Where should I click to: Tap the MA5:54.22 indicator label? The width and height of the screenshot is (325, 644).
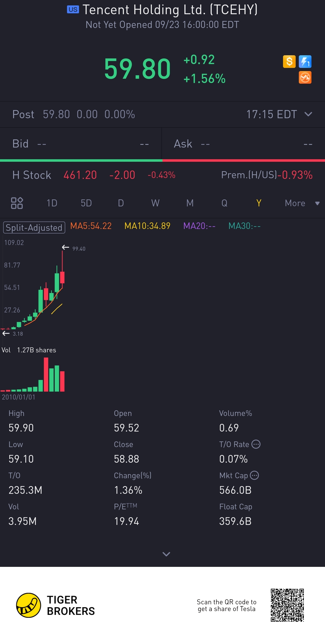[91, 226]
